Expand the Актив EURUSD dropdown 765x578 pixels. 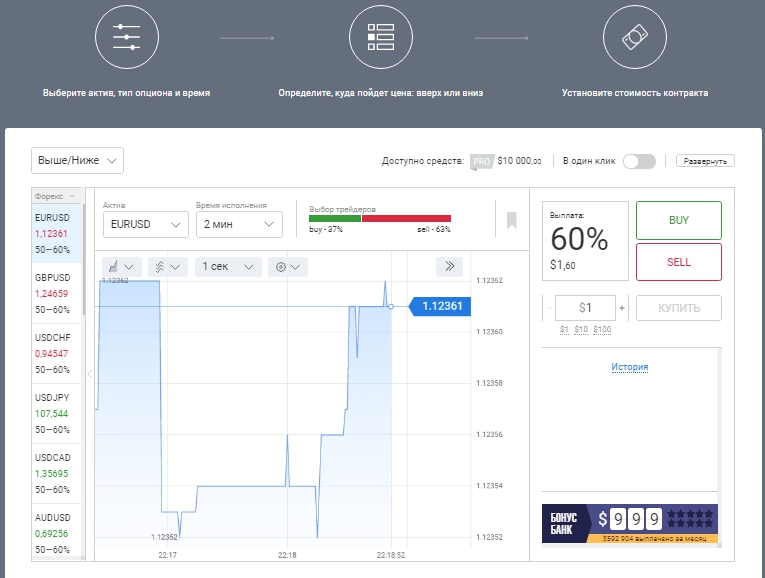145,225
